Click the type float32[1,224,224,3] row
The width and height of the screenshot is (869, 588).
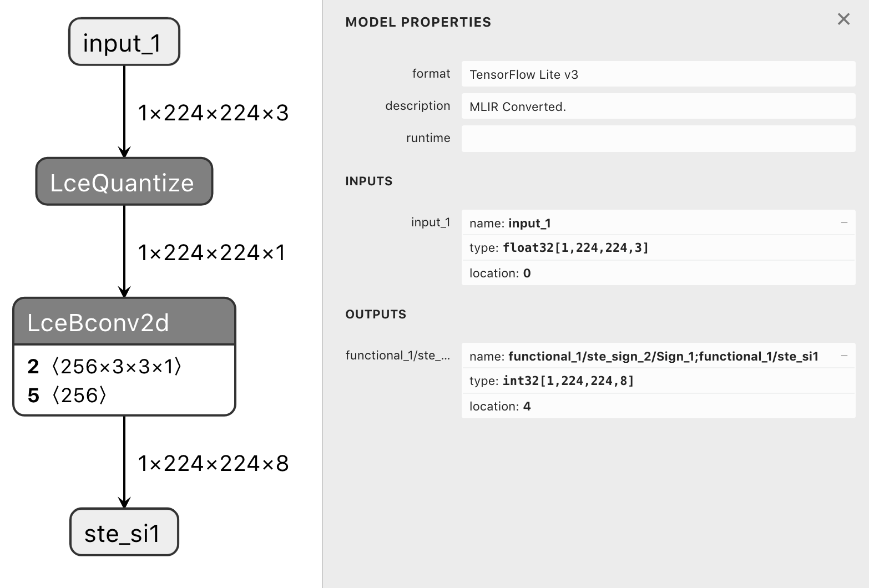(x=658, y=248)
